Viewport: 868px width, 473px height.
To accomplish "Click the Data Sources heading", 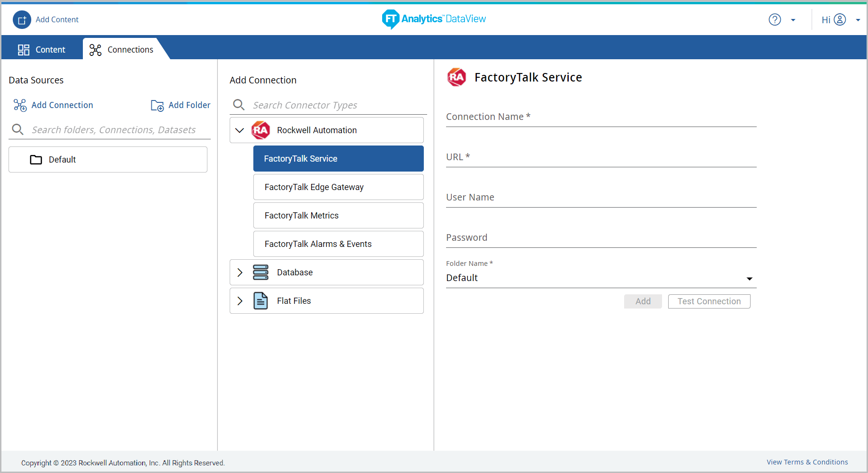I will point(36,80).
